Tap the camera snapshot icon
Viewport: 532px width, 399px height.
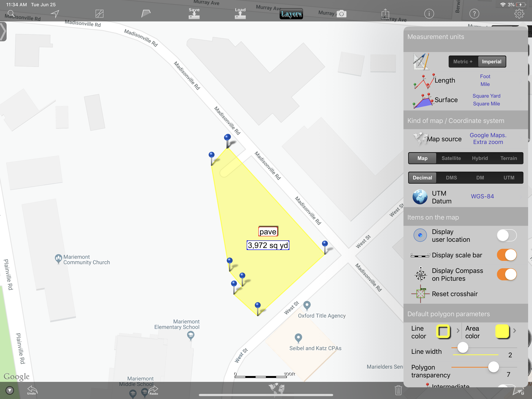click(342, 14)
